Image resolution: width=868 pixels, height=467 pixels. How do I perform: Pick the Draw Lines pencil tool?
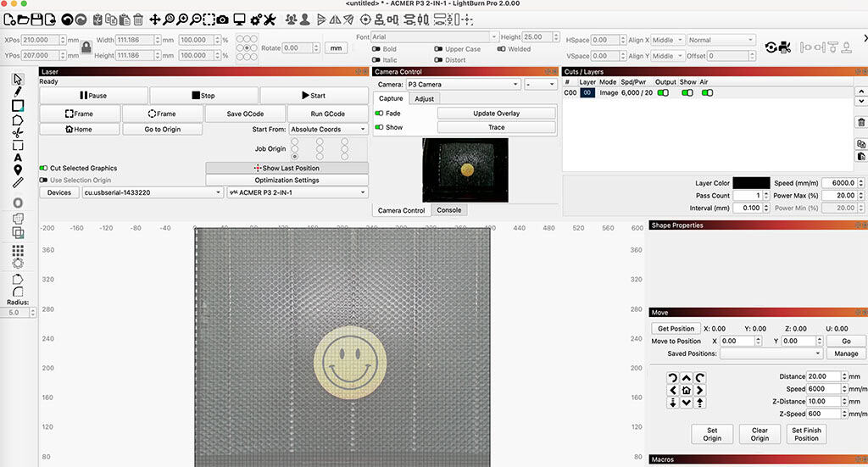click(18, 92)
